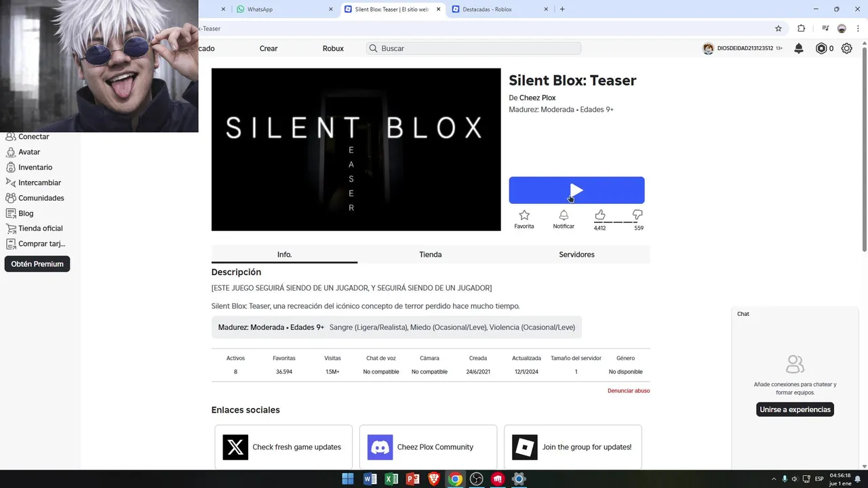The height and width of the screenshot is (488, 868).
Task: Expand the system tray hidden icons chevron
Action: pyautogui.click(x=774, y=479)
